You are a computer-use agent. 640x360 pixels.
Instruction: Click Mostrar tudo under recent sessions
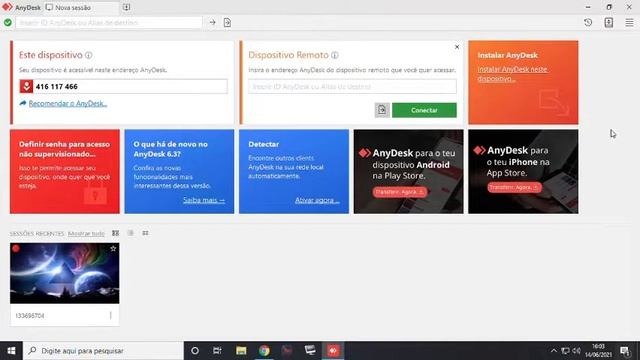coord(86,233)
